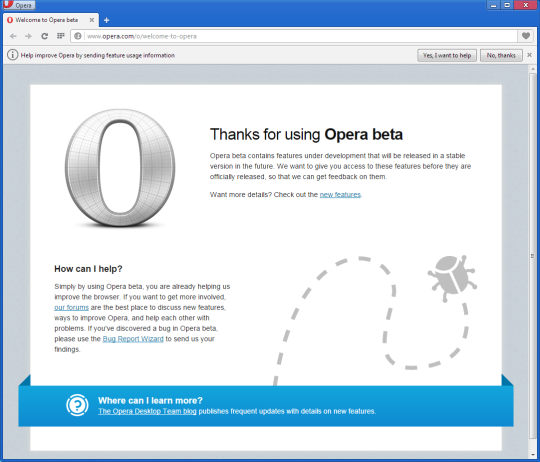Image resolution: width=540 pixels, height=462 pixels.
Task: Click the info icon in notification bar
Action: (12, 55)
